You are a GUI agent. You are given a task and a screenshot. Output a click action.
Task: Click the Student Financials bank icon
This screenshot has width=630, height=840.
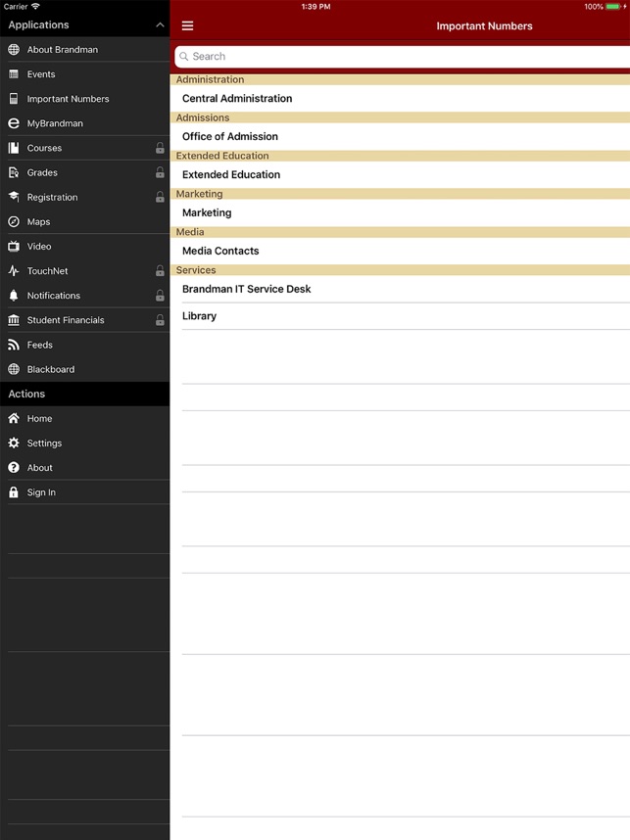[14, 320]
